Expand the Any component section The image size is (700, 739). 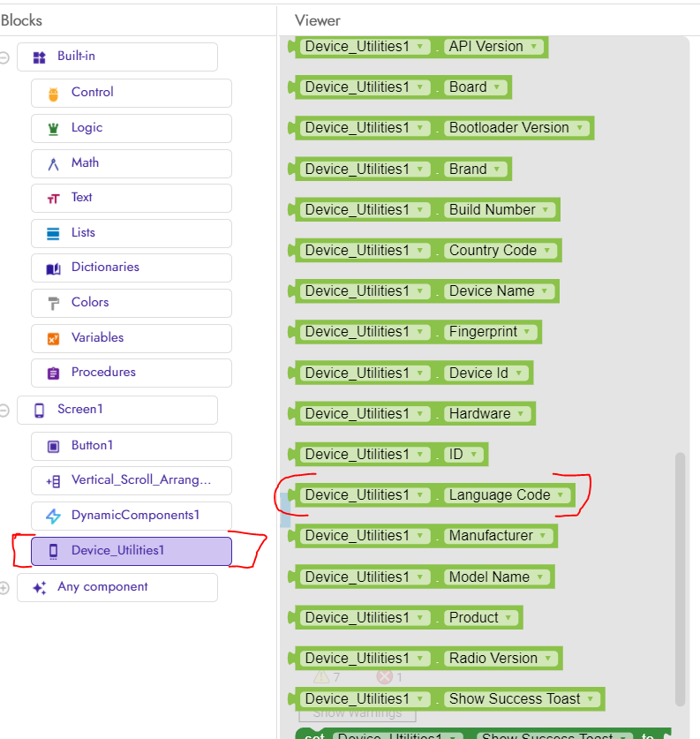(x=4, y=588)
